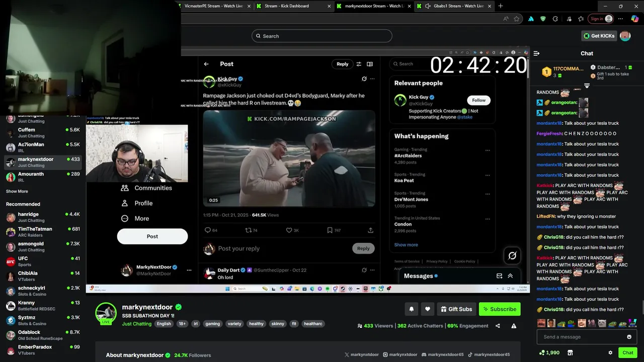Viewport: 644px width, 362px height.
Task: Click the Get KICKs button
Action: (599, 36)
